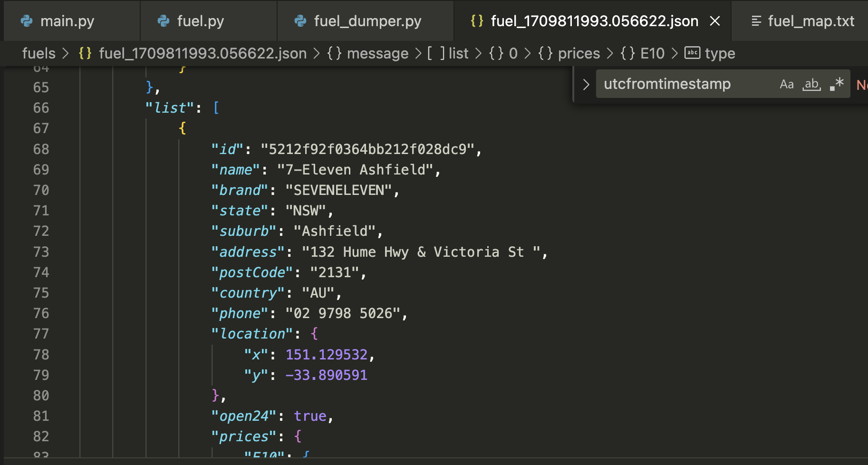Viewport: 868px width, 465px height.
Task: Click the Python icon on main.py tab
Action: pyautogui.click(x=27, y=21)
